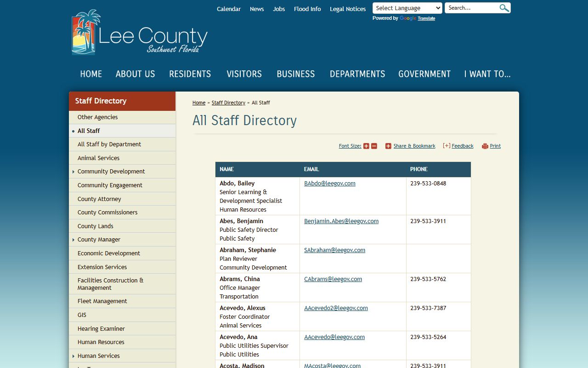Expand Community Development sidebar arrow
The height and width of the screenshot is (368, 588).
point(73,172)
